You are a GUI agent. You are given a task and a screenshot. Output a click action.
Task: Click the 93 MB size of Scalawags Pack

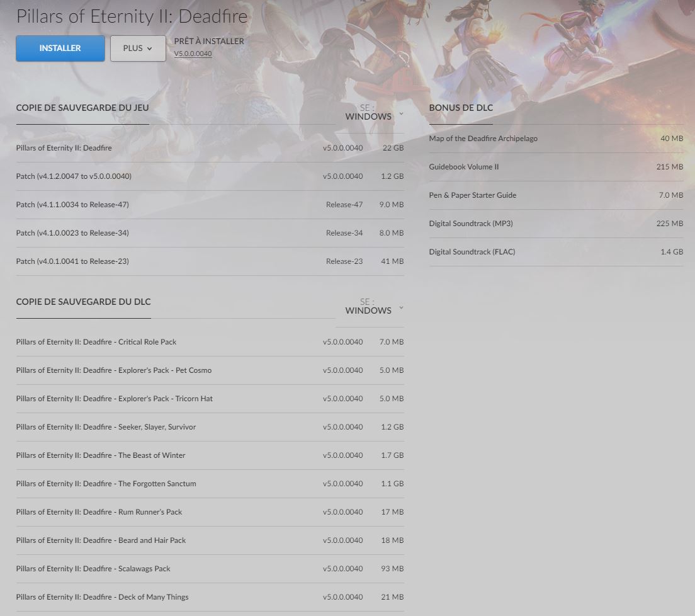click(x=392, y=569)
